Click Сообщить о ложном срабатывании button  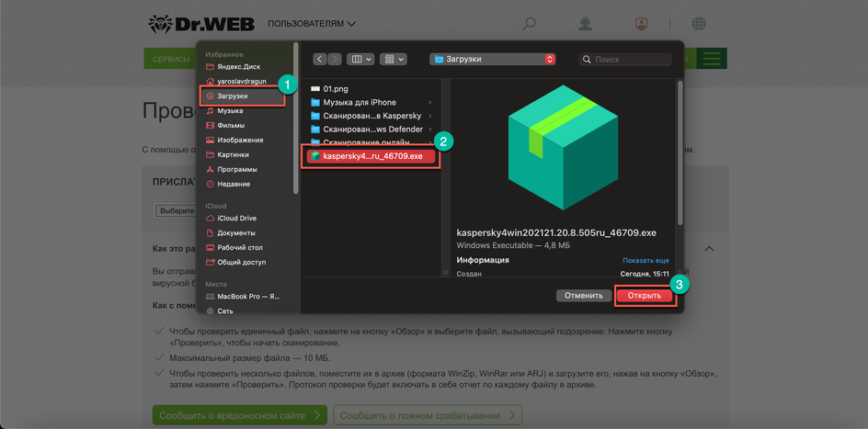pos(428,415)
